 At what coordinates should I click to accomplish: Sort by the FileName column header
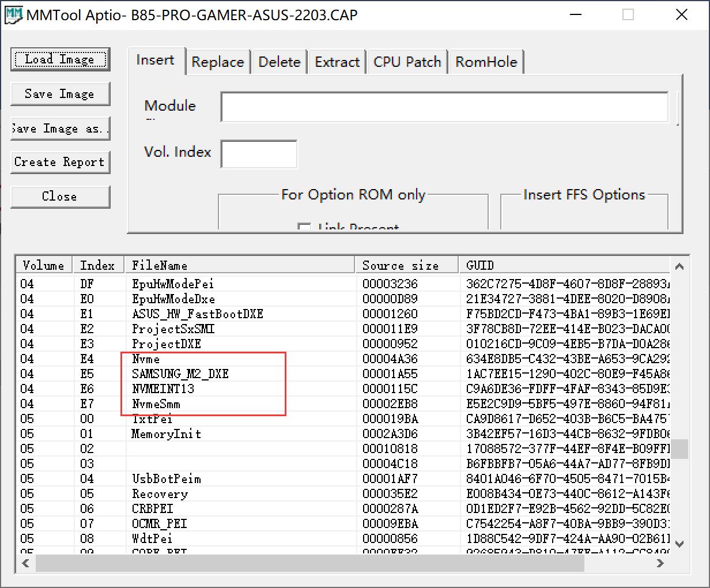point(240,265)
